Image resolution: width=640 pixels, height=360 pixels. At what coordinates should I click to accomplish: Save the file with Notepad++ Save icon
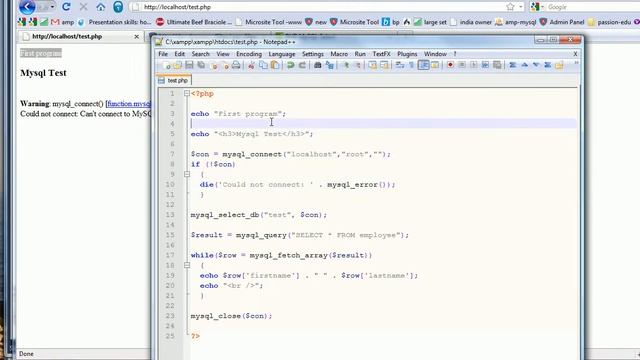[x=189, y=65]
